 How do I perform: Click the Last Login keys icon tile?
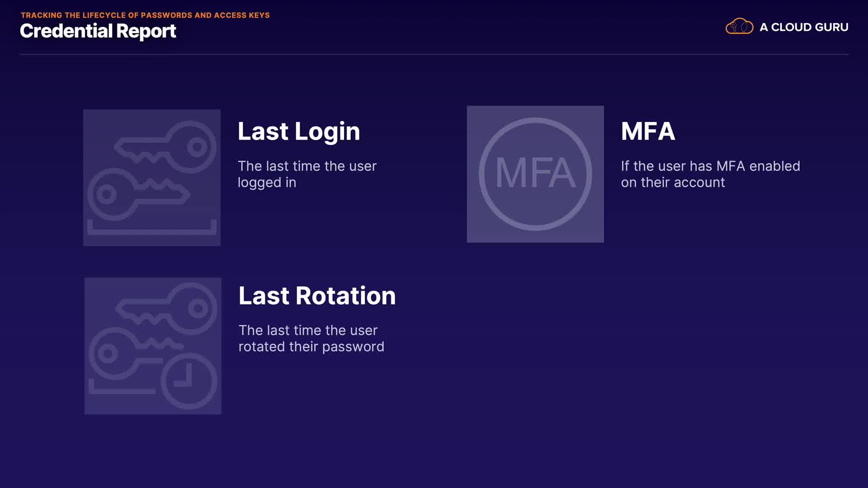coord(151,178)
